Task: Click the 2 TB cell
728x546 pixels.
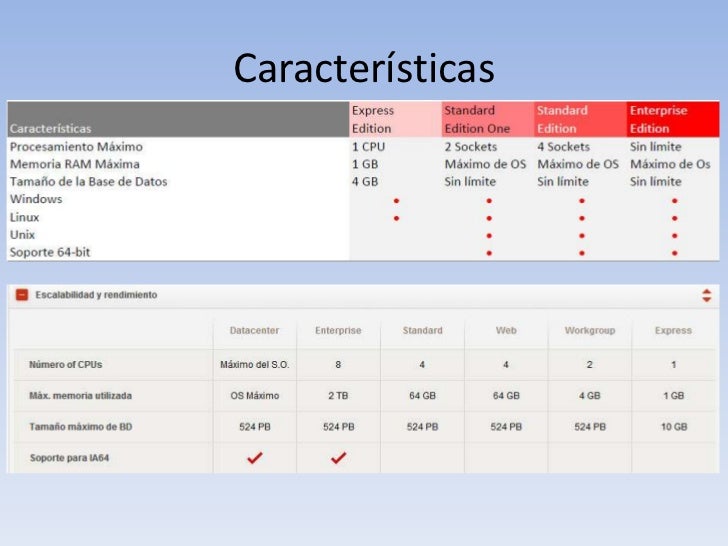Action: 338,396
